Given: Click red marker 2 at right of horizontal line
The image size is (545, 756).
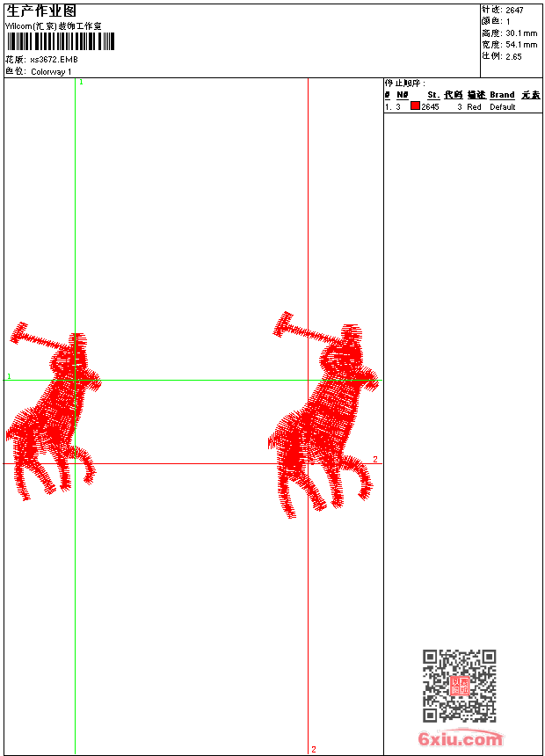Looking at the screenshot, I should click(x=375, y=460).
